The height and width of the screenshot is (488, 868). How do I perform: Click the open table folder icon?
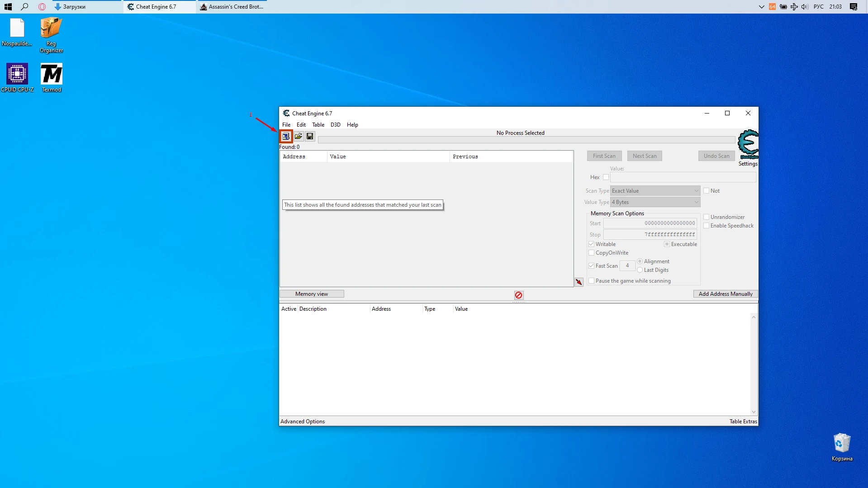click(x=299, y=136)
